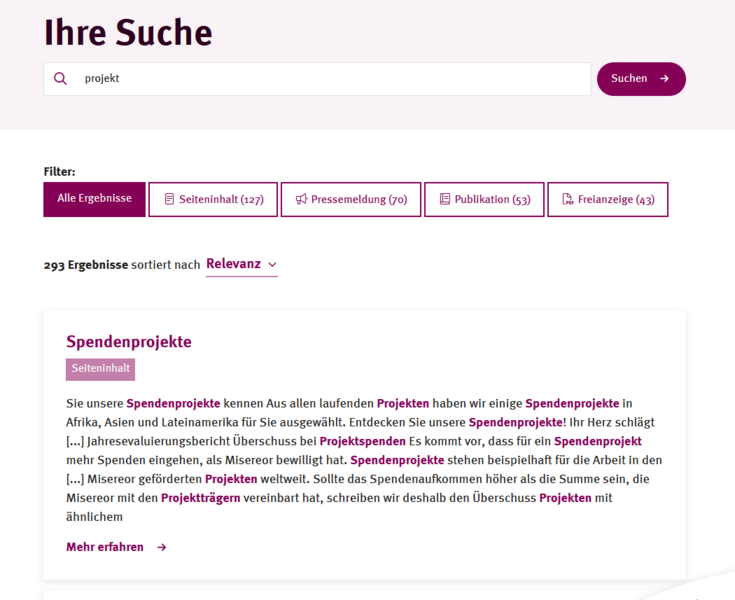735x600 pixels.
Task: Click the page icon on Seiteninhalt filter
Action: 170,200
